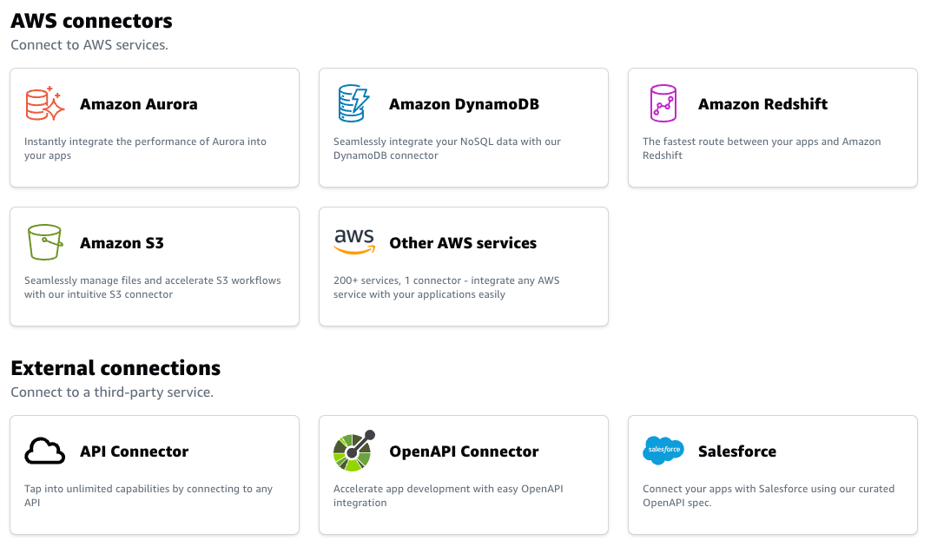This screenshot has width=937, height=560.
Task: Click the Amazon S3 bucket icon
Action: point(44,242)
